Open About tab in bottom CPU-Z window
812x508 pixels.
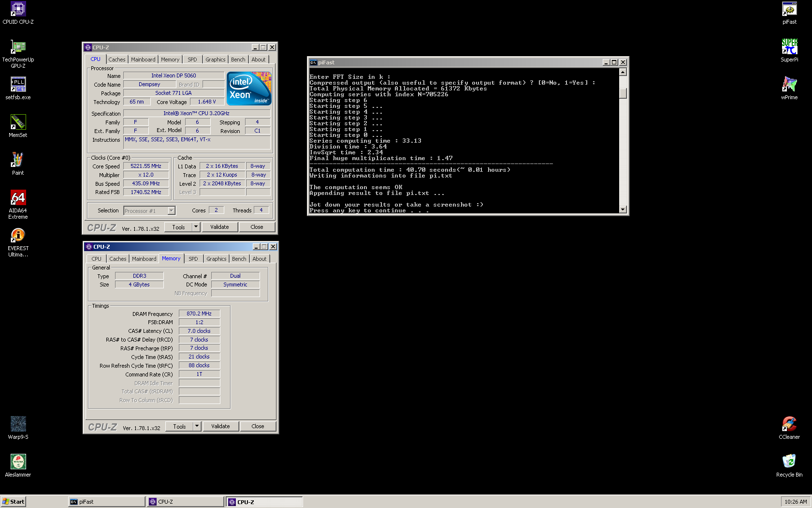tap(260, 259)
